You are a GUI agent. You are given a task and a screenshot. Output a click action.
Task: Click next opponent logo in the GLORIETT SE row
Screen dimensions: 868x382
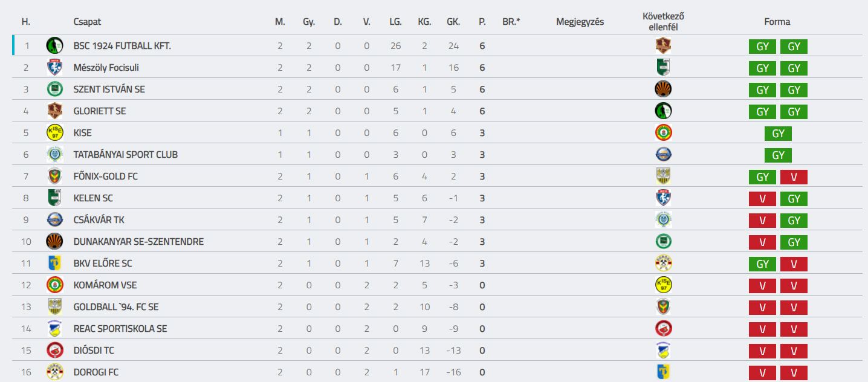click(x=663, y=111)
